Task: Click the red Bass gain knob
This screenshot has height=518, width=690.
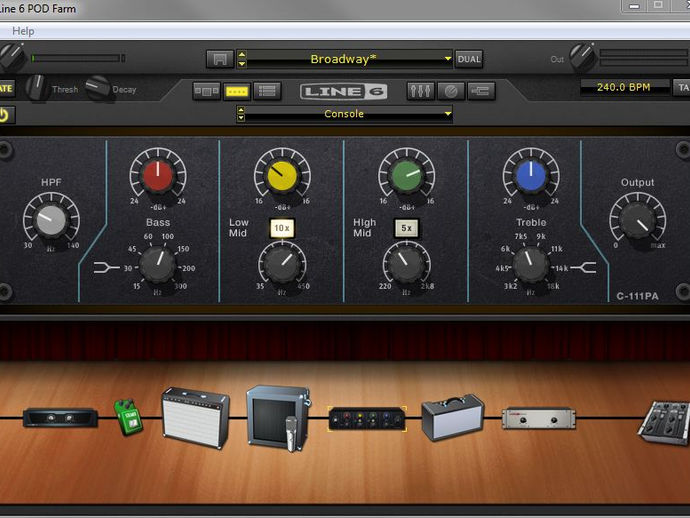Action: [x=158, y=175]
